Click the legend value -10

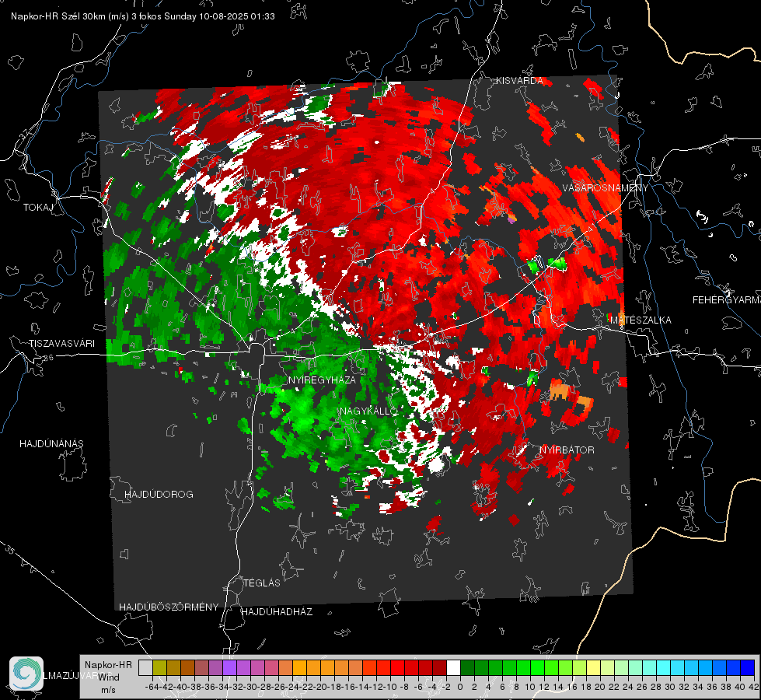[389, 687]
